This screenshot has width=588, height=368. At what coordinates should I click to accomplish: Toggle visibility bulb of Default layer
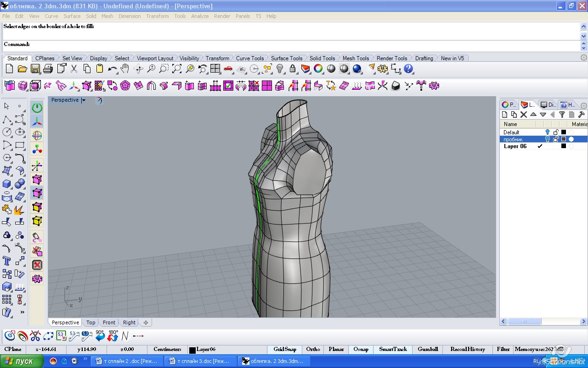548,132
